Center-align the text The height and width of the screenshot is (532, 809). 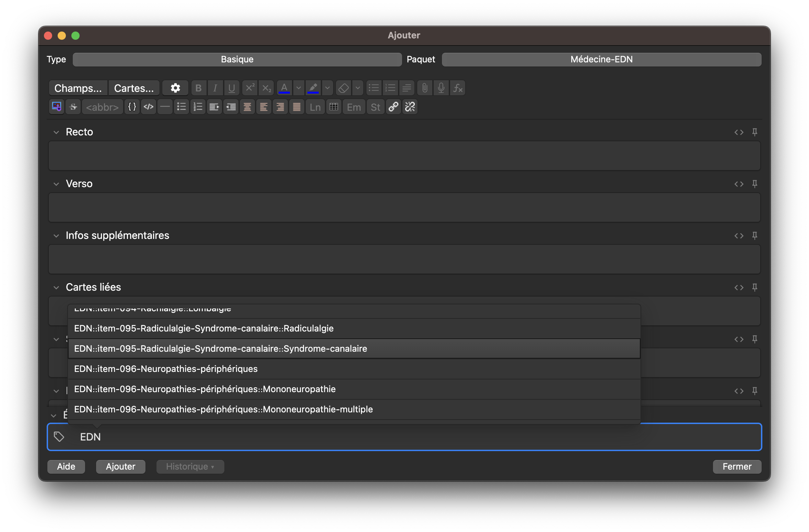[x=247, y=107]
